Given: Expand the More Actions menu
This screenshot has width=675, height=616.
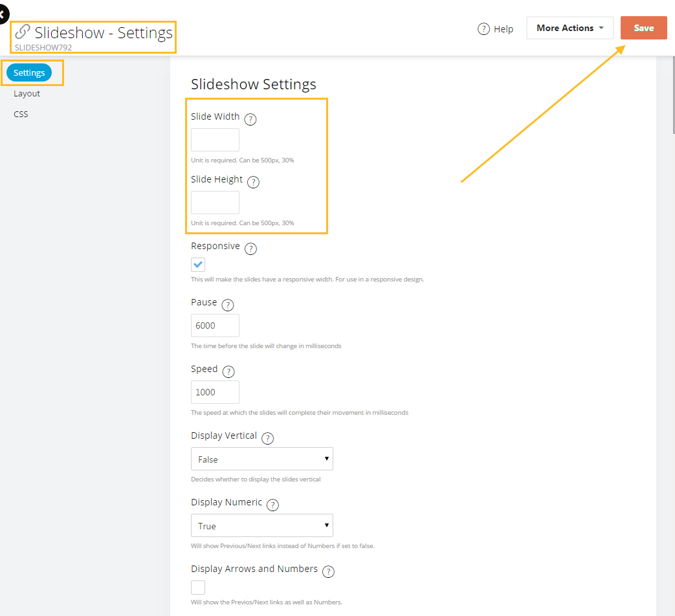Looking at the screenshot, I should click(570, 28).
